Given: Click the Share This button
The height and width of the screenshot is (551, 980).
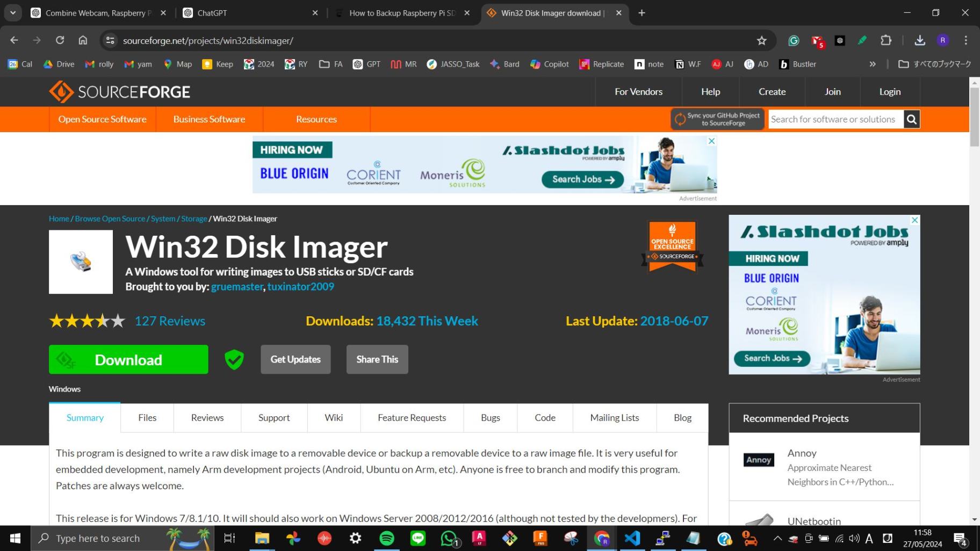Looking at the screenshot, I should coord(377,359).
